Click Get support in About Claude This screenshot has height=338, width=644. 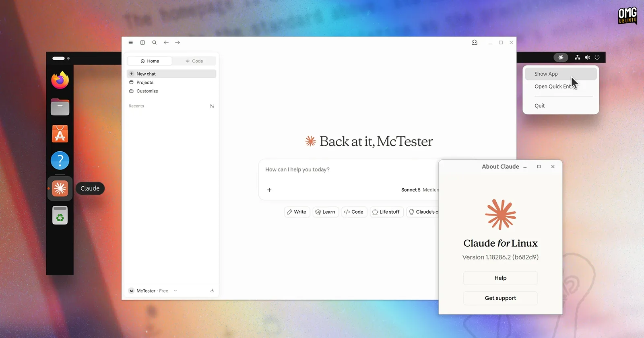pyautogui.click(x=500, y=298)
